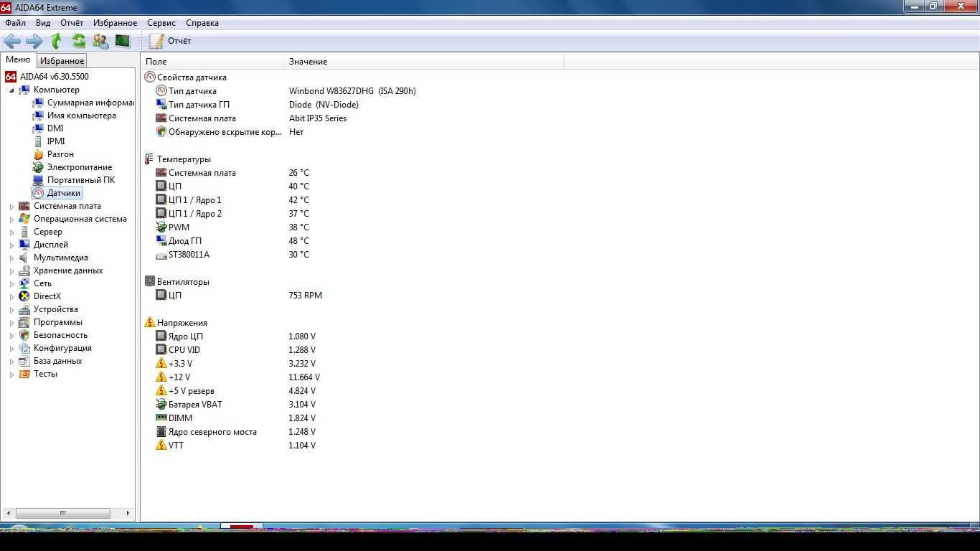Expand the Хранение данных tree node
The image size is (980, 551).
[11, 271]
